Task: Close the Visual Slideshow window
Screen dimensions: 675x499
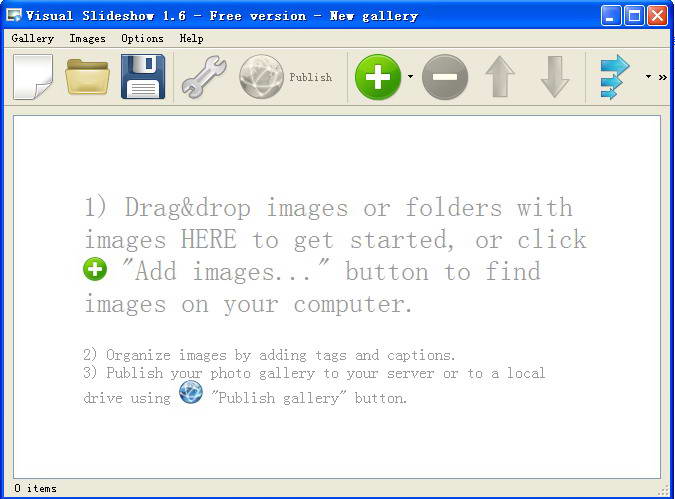Action: [x=657, y=16]
